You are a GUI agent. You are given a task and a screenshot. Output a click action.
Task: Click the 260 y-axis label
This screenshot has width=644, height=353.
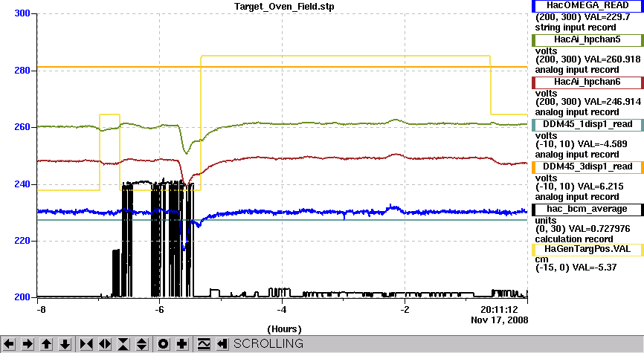point(22,127)
